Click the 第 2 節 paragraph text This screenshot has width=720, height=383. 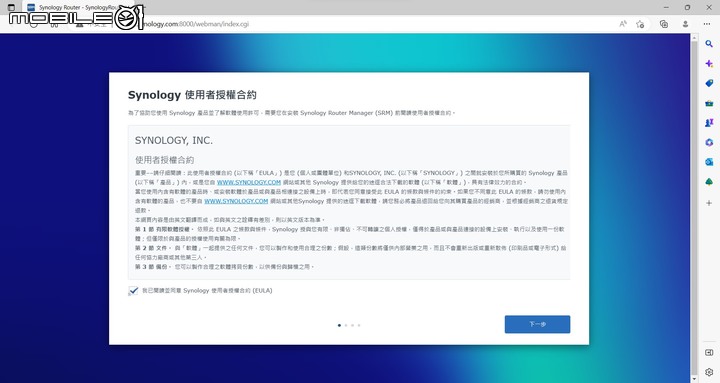point(350,253)
